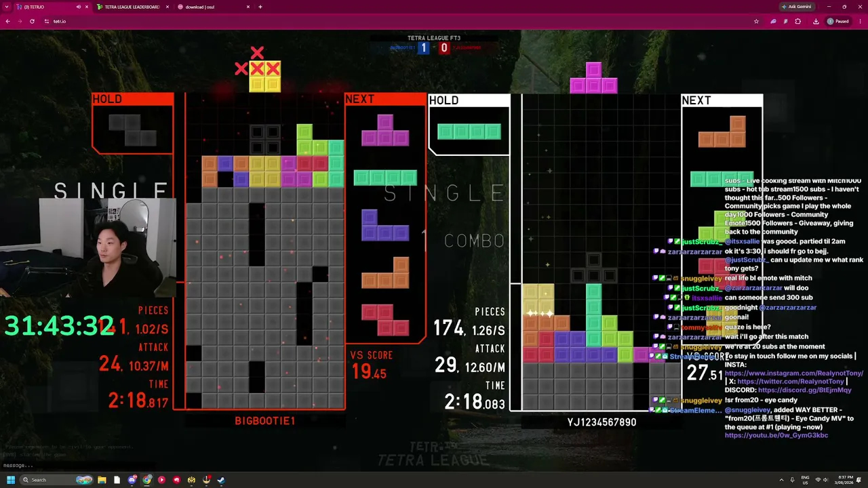
Task: Mute the TETR.IO tab audio icon
Action: (78, 7)
